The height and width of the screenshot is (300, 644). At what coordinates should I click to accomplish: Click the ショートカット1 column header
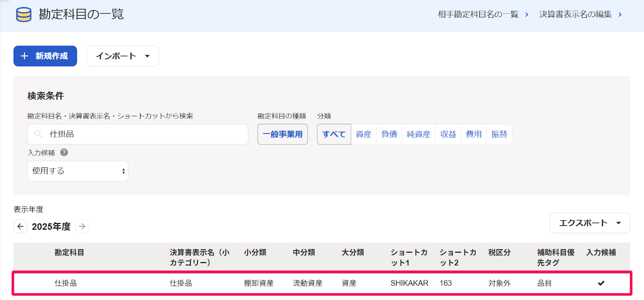click(x=409, y=257)
